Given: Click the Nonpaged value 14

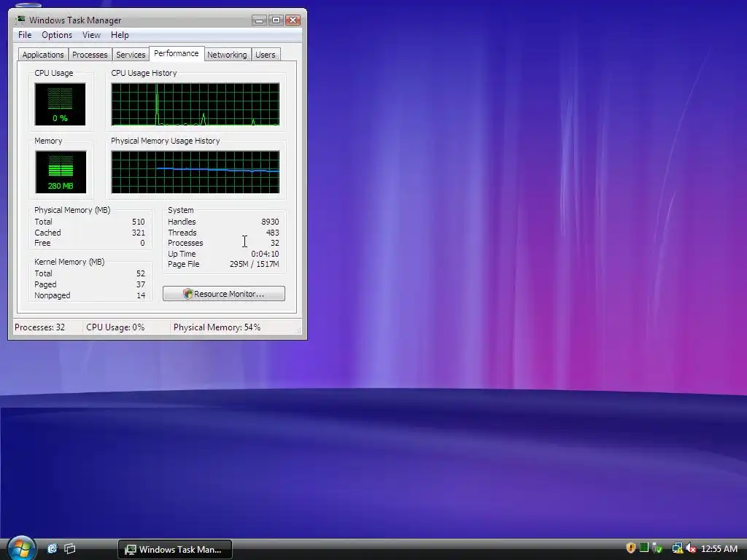Looking at the screenshot, I should tap(141, 296).
